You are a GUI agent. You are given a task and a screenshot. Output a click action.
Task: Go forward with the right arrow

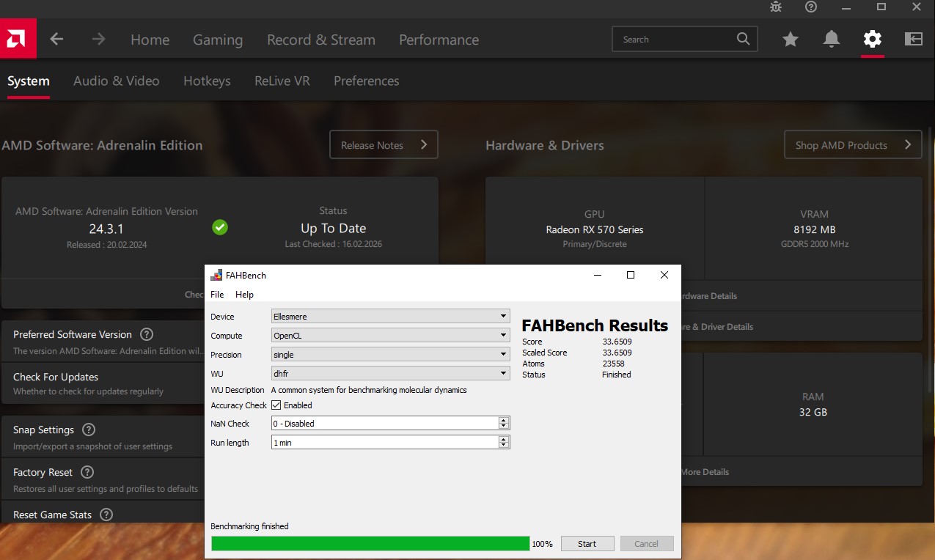point(99,40)
